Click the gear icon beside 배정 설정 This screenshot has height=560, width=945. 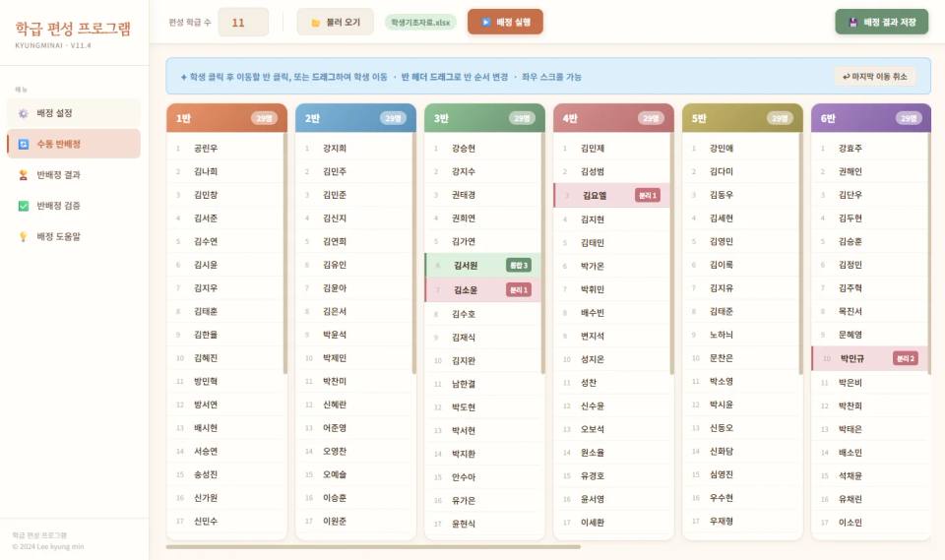(x=24, y=113)
